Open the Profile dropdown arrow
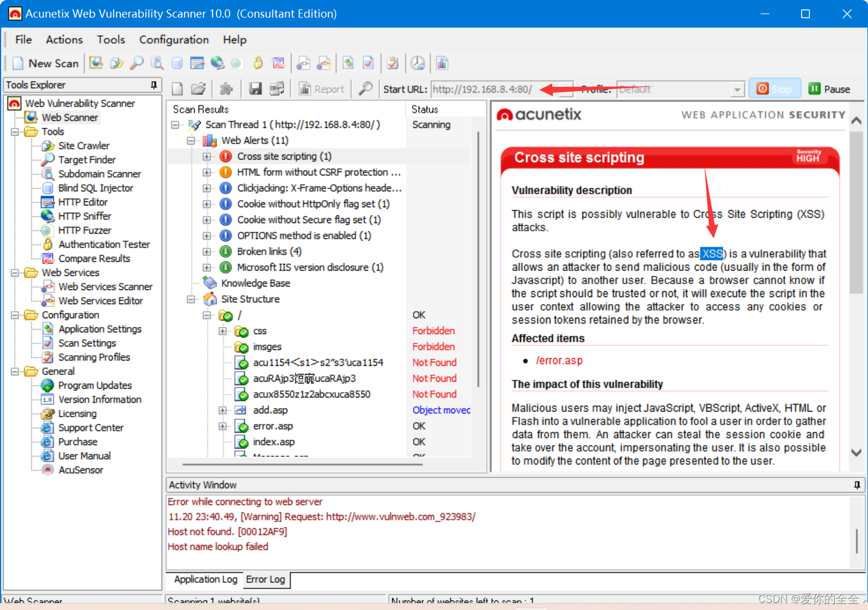868x610 pixels. (x=738, y=89)
